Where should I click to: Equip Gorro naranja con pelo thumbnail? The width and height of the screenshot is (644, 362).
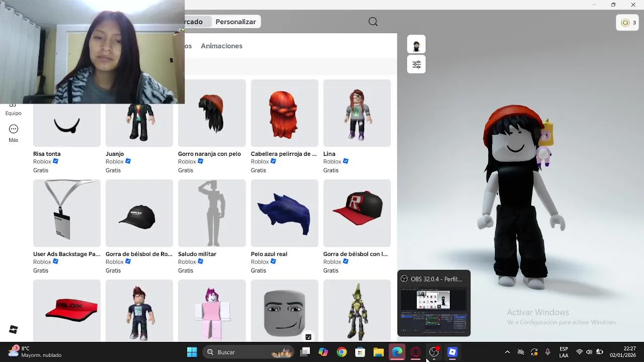tap(212, 113)
